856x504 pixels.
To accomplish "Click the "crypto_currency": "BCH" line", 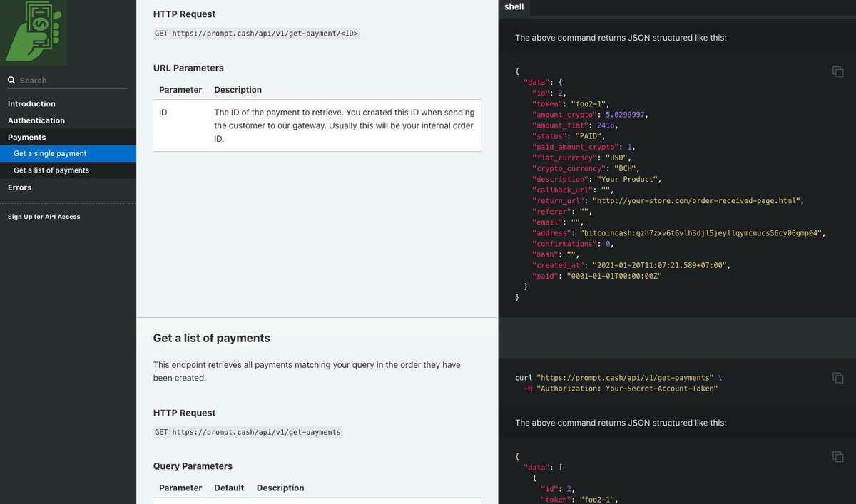I will tap(586, 168).
